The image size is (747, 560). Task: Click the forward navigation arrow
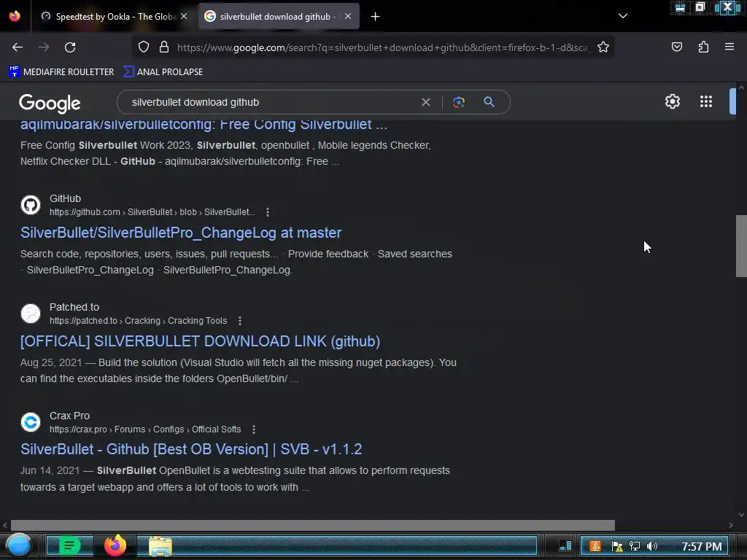tap(44, 47)
